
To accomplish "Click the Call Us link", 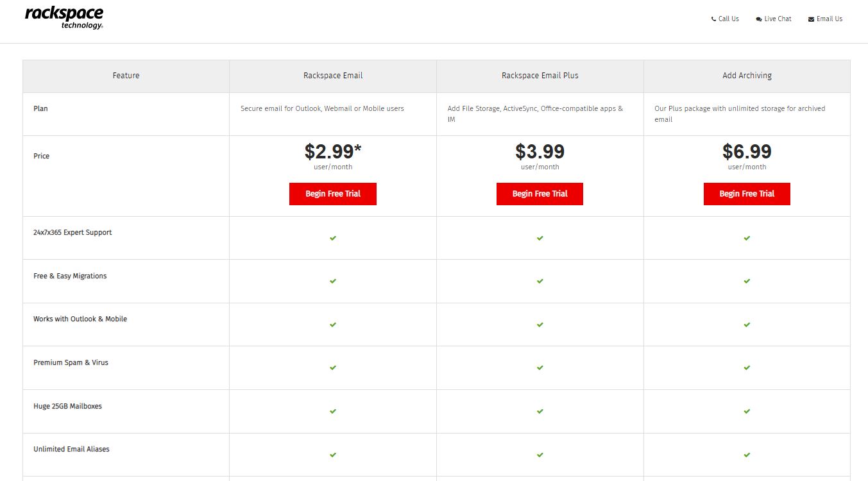I will tap(729, 19).
